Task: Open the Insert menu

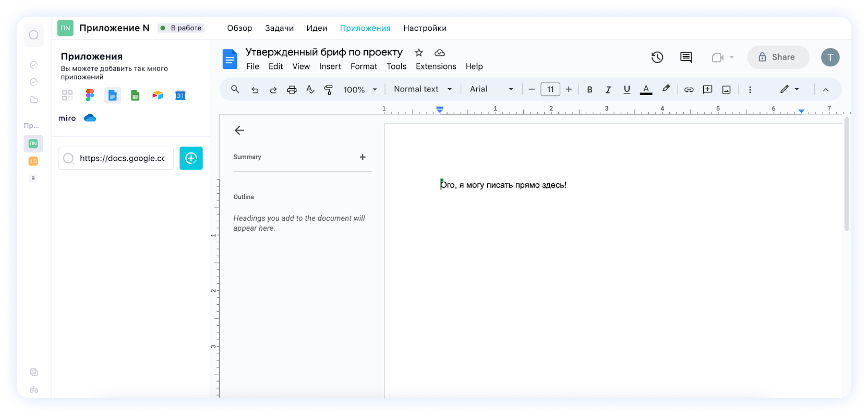Action: coord(330,66)
